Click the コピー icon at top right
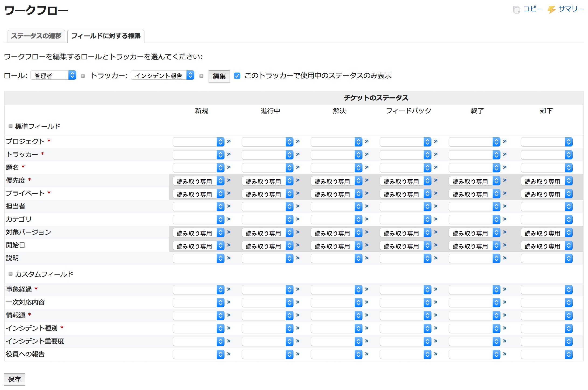The width and height of the screenshot is (588, 390). 516,10
